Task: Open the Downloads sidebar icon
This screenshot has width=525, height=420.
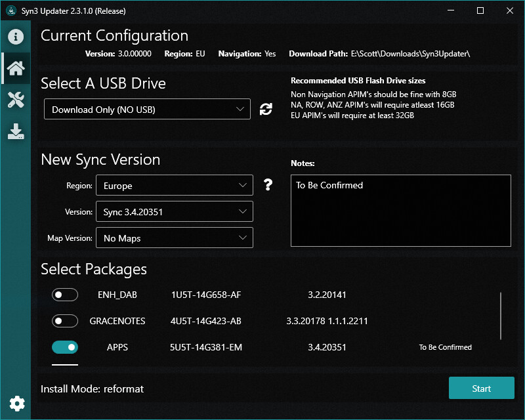Action: tap(16, 131)
